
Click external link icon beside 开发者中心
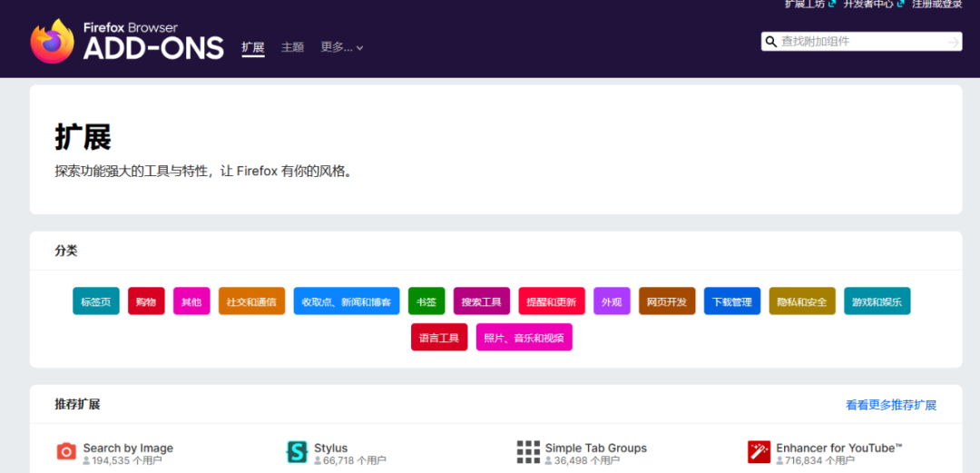point(901,4)
